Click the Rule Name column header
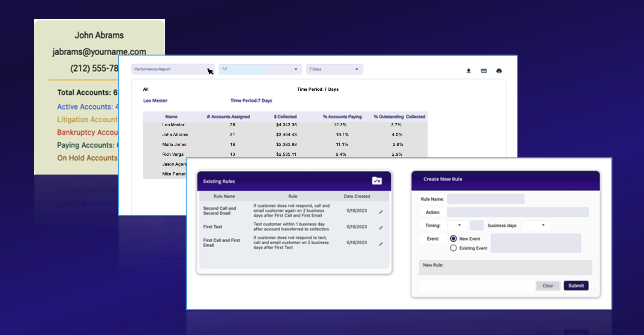Screen dimensions: 644x335 [x=225, y=196]
